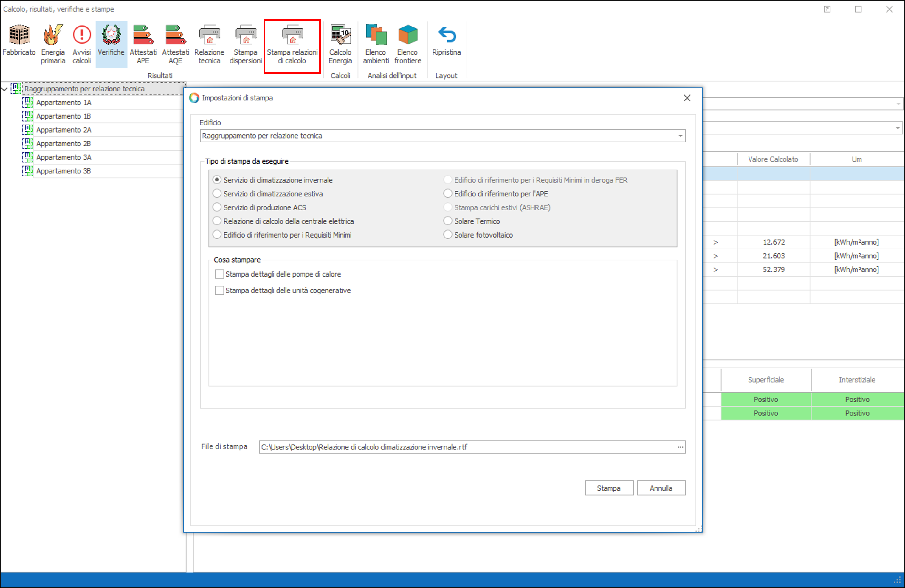Open the Edificio dropdown list
The width and height of the screenshot is (905, 588).
click(x=680, y=136)
